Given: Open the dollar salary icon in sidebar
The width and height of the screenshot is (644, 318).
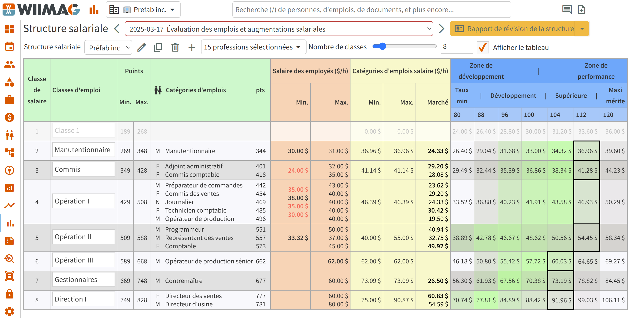Looking at the screenshot, I should click(x=10, y=117).
